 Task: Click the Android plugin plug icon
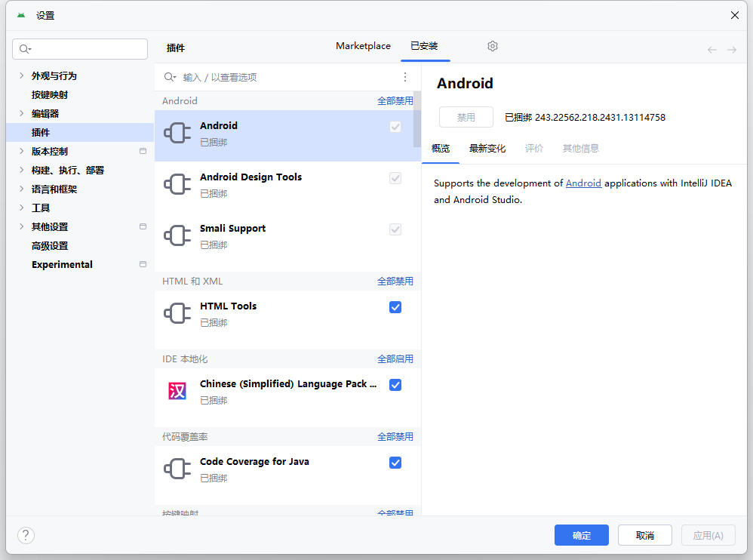point(177,133)
